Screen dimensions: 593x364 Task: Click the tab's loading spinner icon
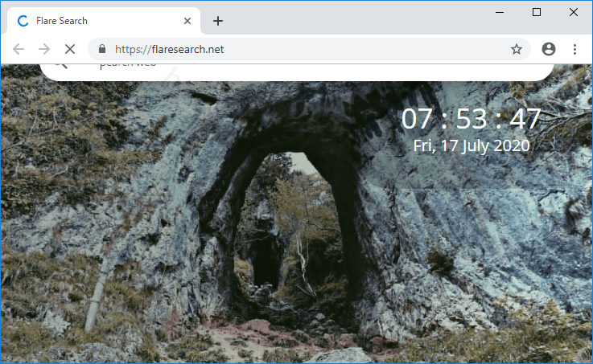click(x=23, y=21)
